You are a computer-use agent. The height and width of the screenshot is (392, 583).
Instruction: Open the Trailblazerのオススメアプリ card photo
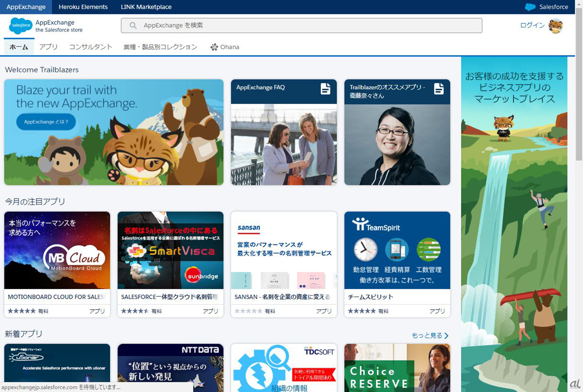397,145
